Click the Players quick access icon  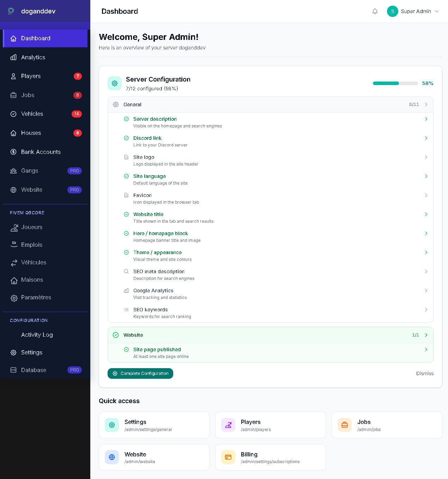(228, 425)
